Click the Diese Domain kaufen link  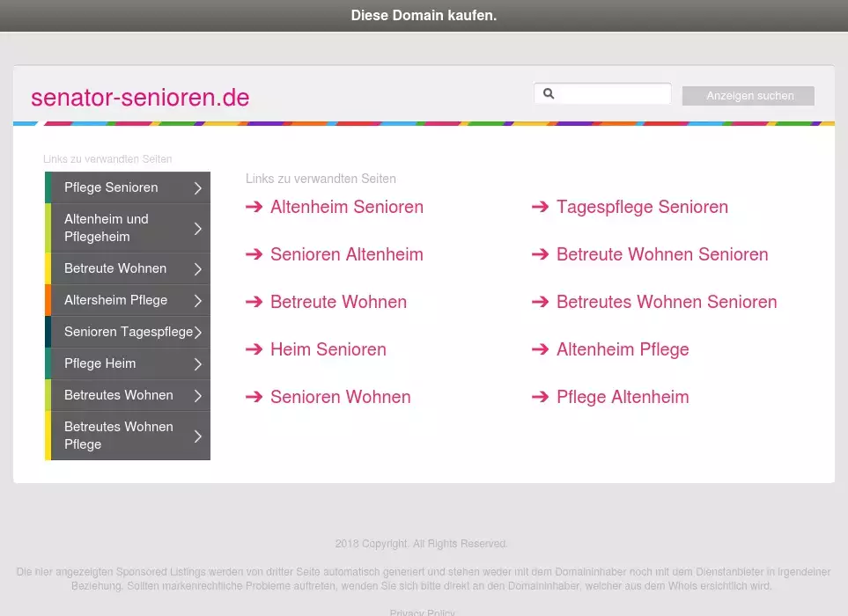click(424, 15)
